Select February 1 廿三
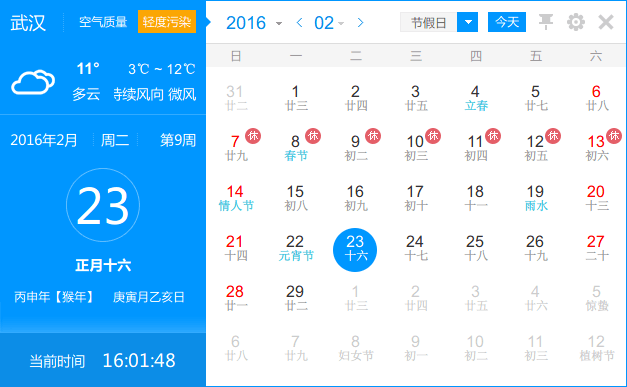Image resolution: width=627 pixels, height=387 pixels. click(296, 98)
